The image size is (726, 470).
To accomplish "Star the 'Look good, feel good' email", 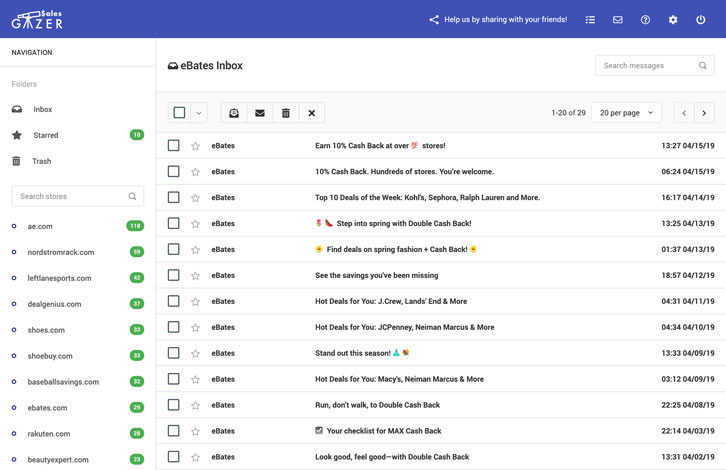I will pyautogui.click(x=195, y=457).
